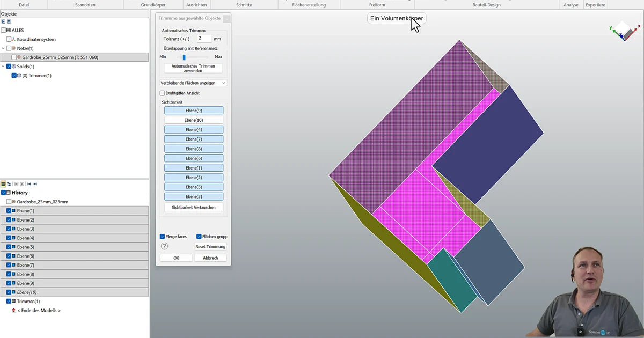Toggle Koordinatensystem visibility checkbox
Viewport: 644px width, 338px height.
pos(9,39)
